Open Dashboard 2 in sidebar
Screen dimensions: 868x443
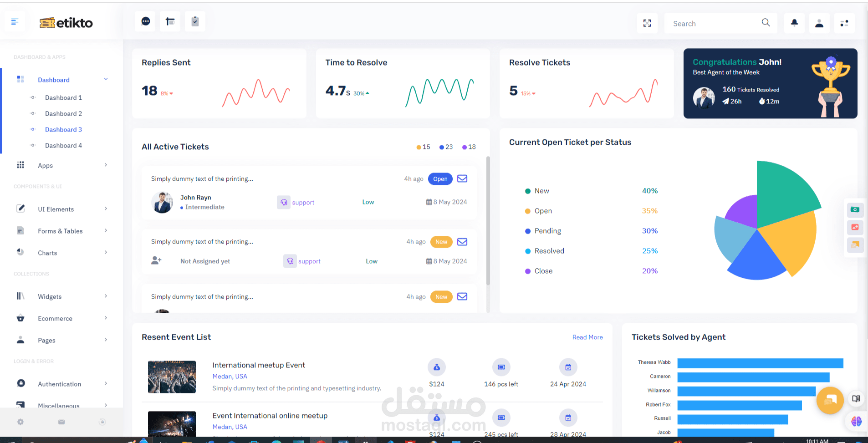point(63,113)
